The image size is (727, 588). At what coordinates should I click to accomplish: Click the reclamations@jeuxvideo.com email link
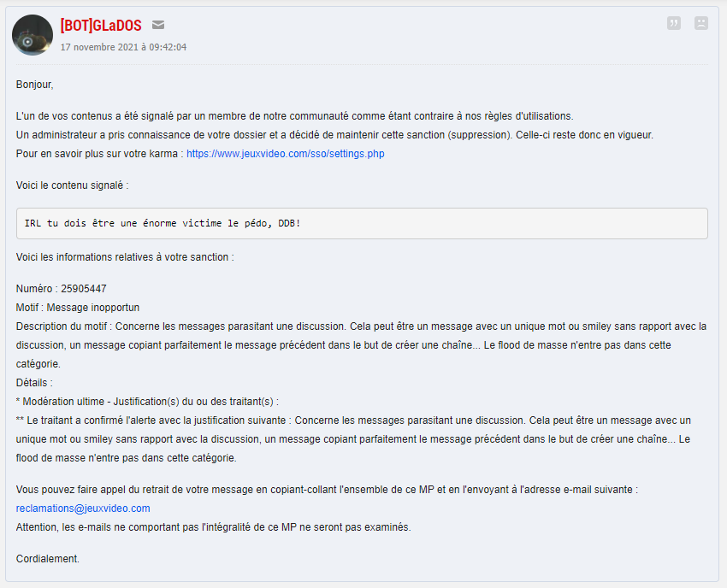(83, 509)
